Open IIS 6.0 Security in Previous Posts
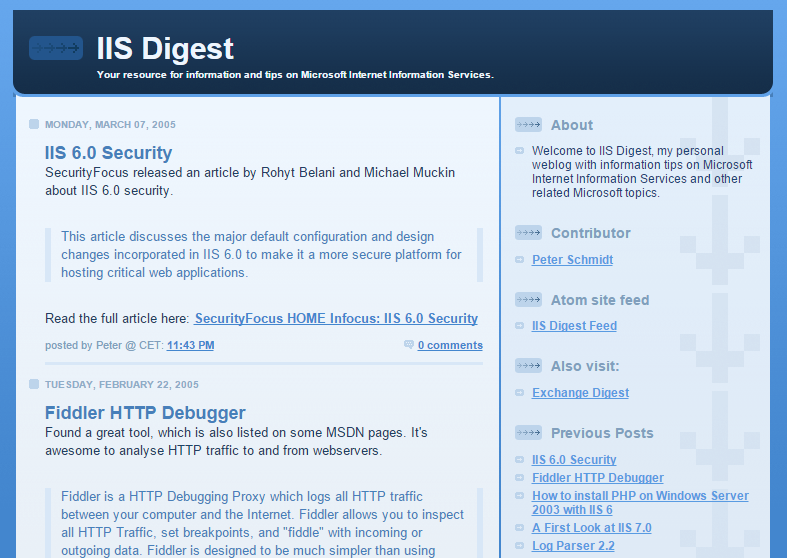The height and width of the screenshot is (558, 787). pos(574,460)
